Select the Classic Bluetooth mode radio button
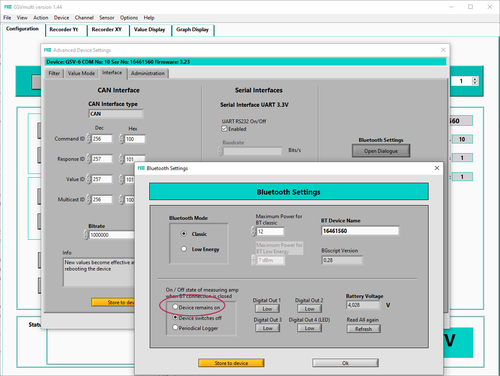This screenshot has width=500, height=376. click(184, 234)
